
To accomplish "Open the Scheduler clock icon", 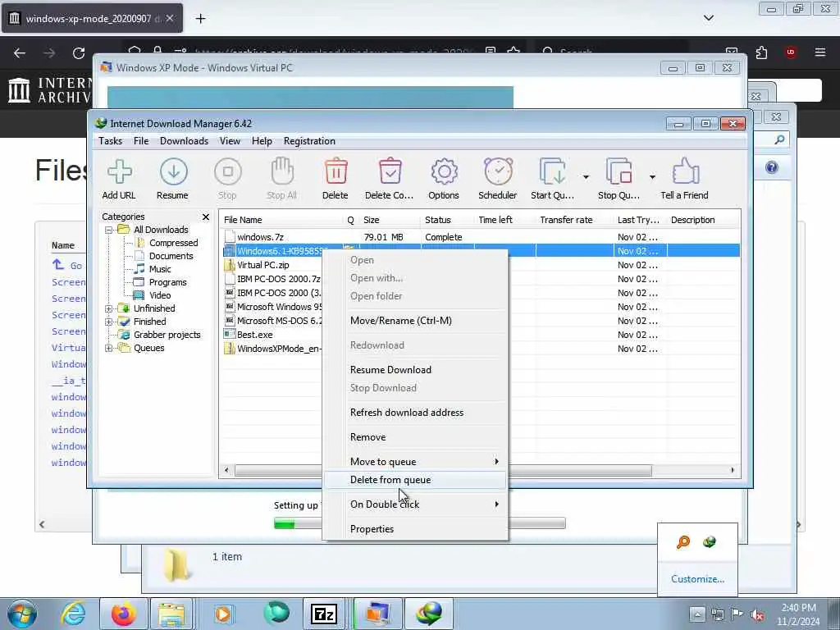I will pyautogui.click(x=498, y=171).
